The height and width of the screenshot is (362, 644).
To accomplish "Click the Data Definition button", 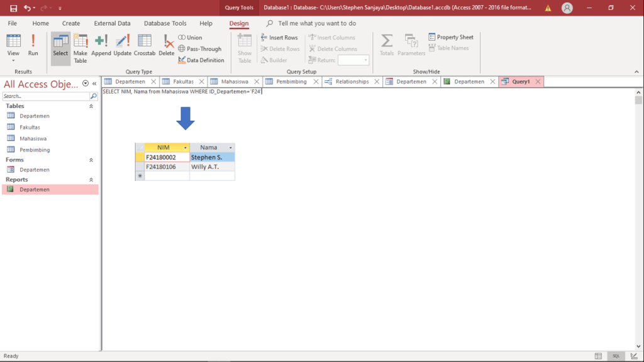I will (201, 60).
